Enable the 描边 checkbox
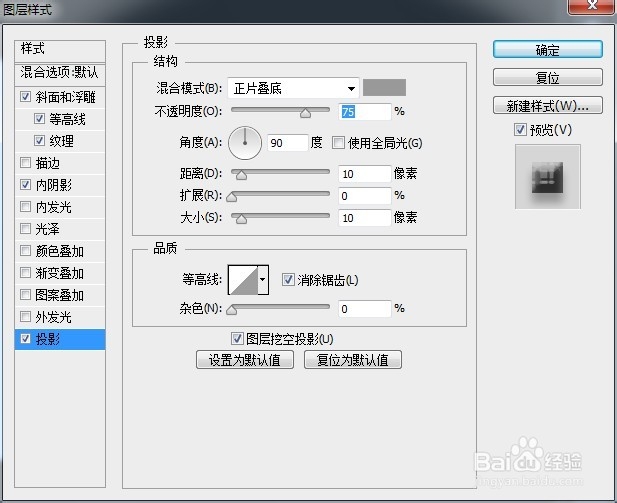617x503 pixels. click(x=26, y=163)
